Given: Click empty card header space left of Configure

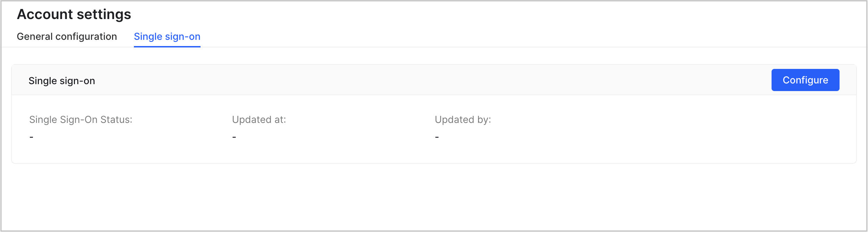Looking at the screenshot, I should pyautogui.click(x=416, y=80).
